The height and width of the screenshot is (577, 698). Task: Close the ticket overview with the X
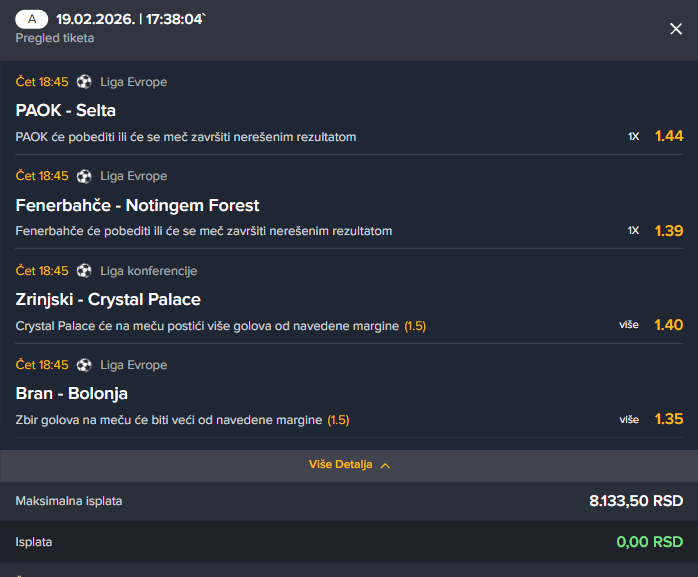676,29
